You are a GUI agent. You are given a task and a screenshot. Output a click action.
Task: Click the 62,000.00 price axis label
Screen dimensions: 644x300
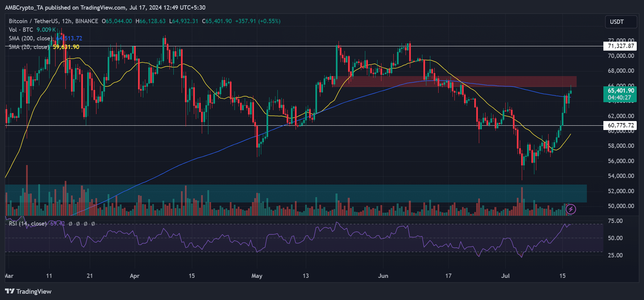click(x=621, y=116)
